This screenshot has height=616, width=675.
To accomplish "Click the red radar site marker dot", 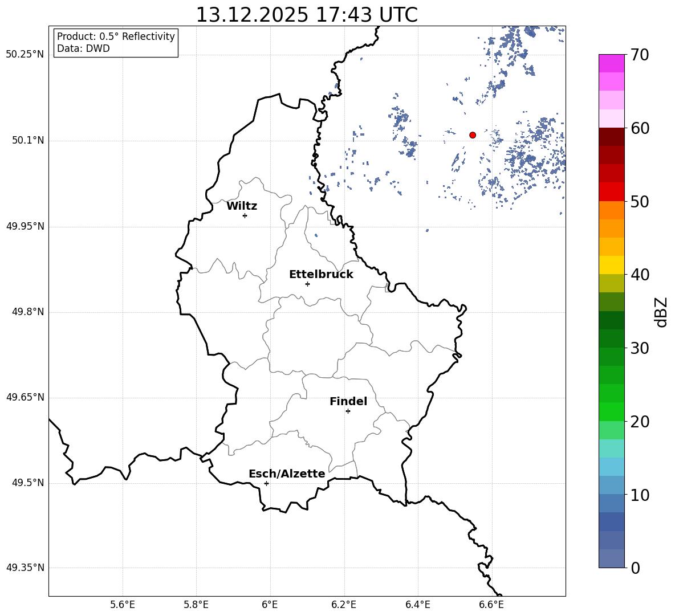I will tap(473, 135).
